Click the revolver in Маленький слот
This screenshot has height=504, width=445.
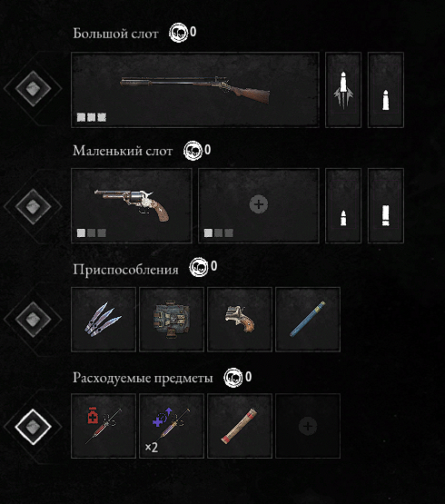click(x=132, y=205)
